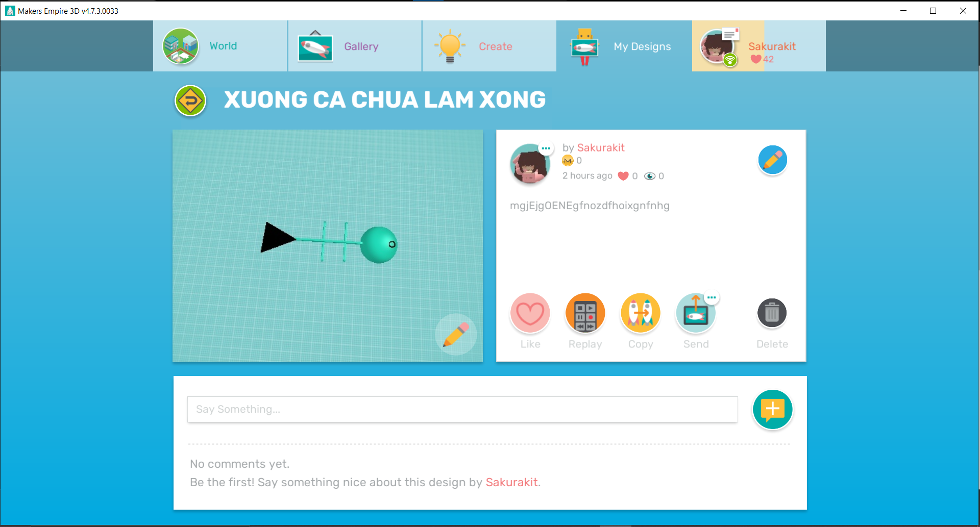The image size is (980, 527).
Task: Open the Replay design icon
Action: (x=585, y=313)
